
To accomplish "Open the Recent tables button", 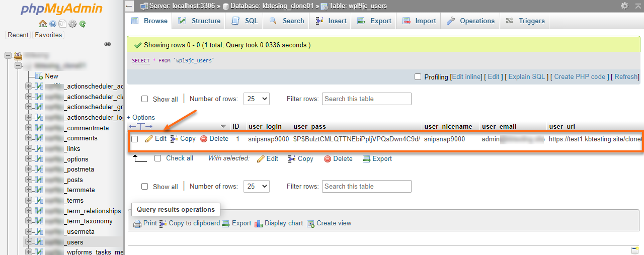I will coord(18,35).
